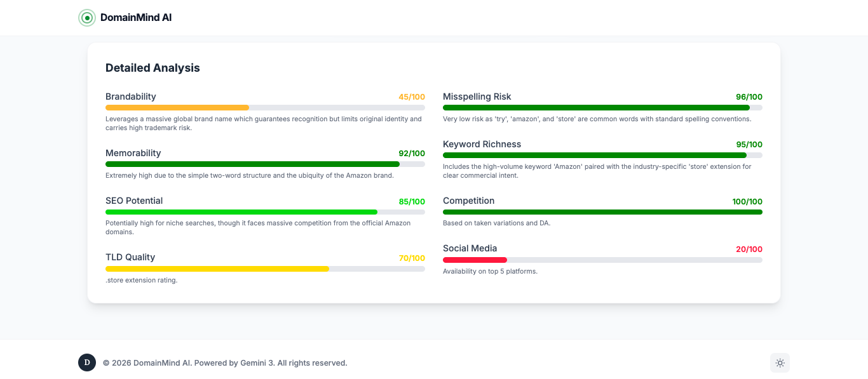
Task: Select the Detailed Analysis heading
Action: click(x=153, y=68)
